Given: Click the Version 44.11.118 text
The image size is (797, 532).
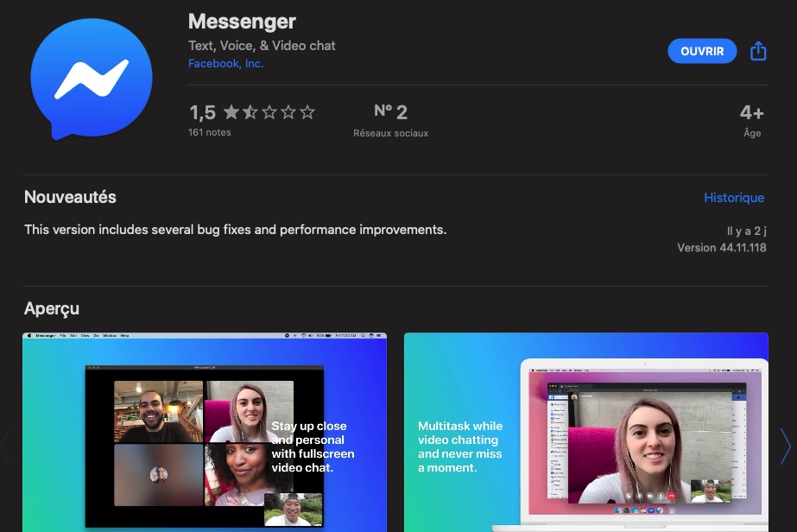Looking at the screenshot, I should 721,248.
